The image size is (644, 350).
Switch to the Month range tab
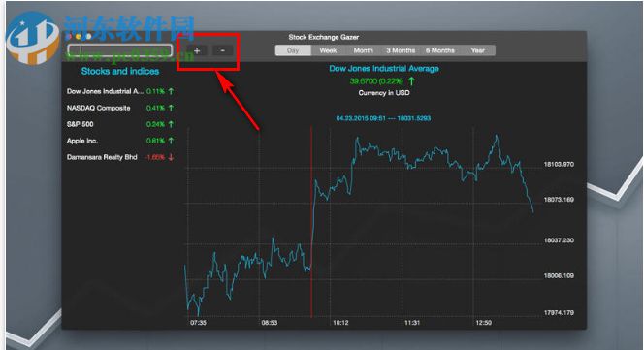coord(363,50)
